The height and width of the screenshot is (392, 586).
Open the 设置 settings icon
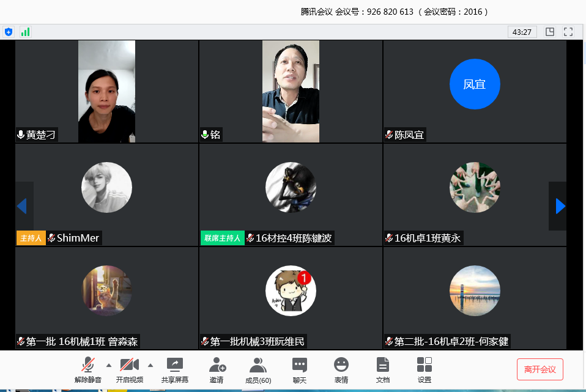click(425, 370)
